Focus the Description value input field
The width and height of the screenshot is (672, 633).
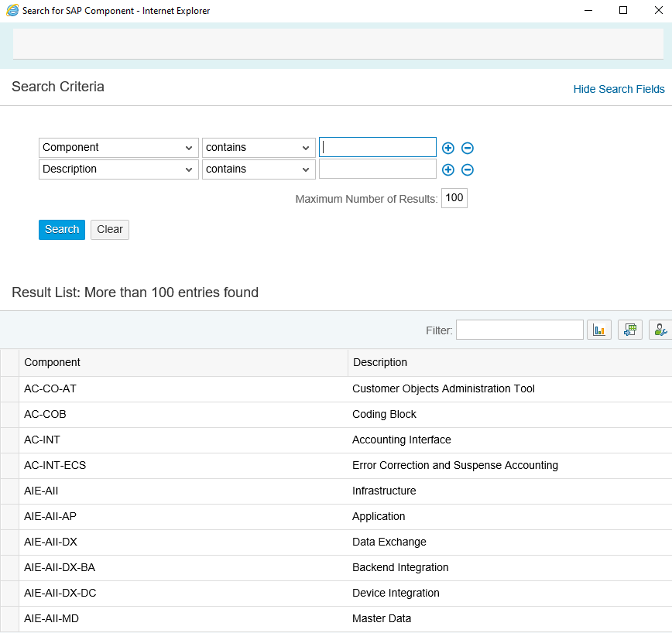378,169
